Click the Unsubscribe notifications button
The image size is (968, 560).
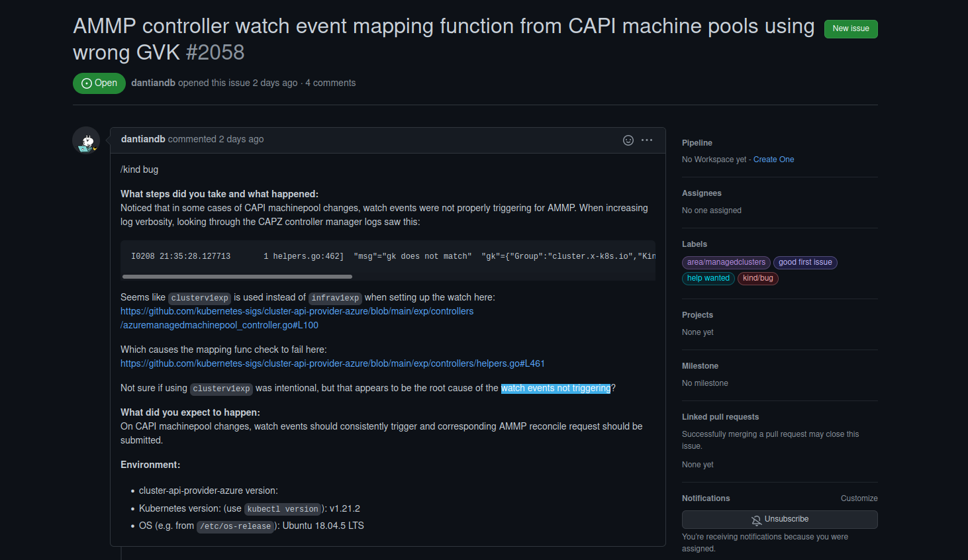point(779,520)
